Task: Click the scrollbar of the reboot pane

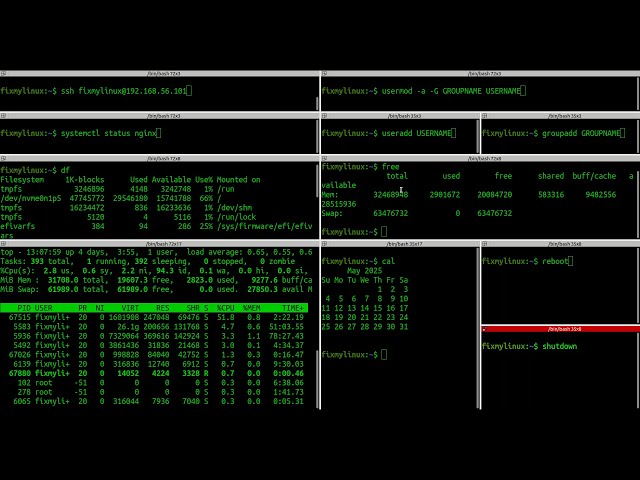Action: click(638, 284)
